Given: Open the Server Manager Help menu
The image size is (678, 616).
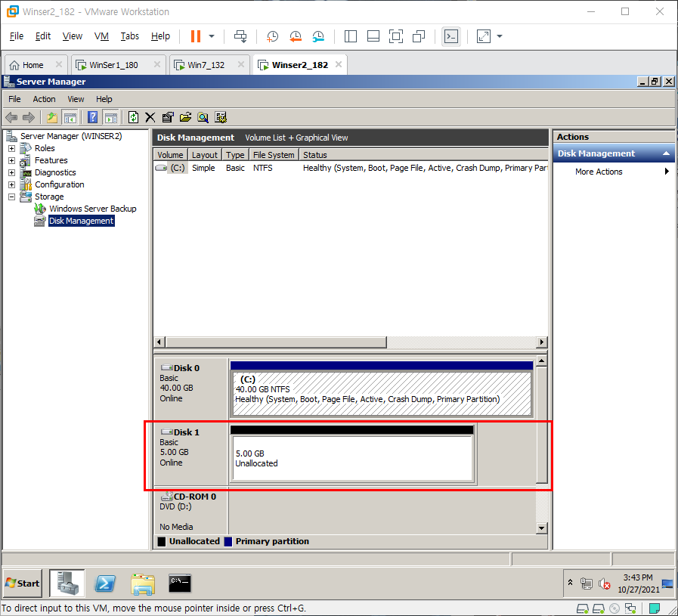Looking at the screenshot, I should tap(104, 100).
